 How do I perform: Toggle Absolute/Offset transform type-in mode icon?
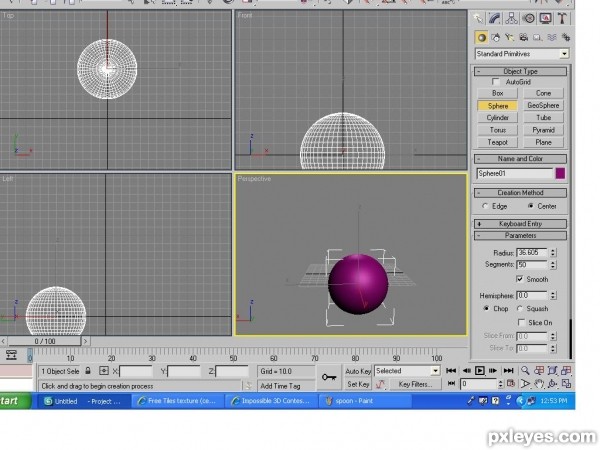coord(104,371)
